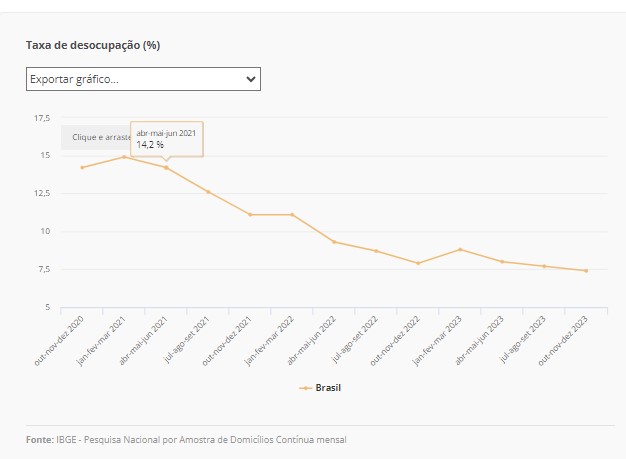Select the out-nov-dez 2020 data point
This screenshot has width=626, height=459.
point(82,167)
